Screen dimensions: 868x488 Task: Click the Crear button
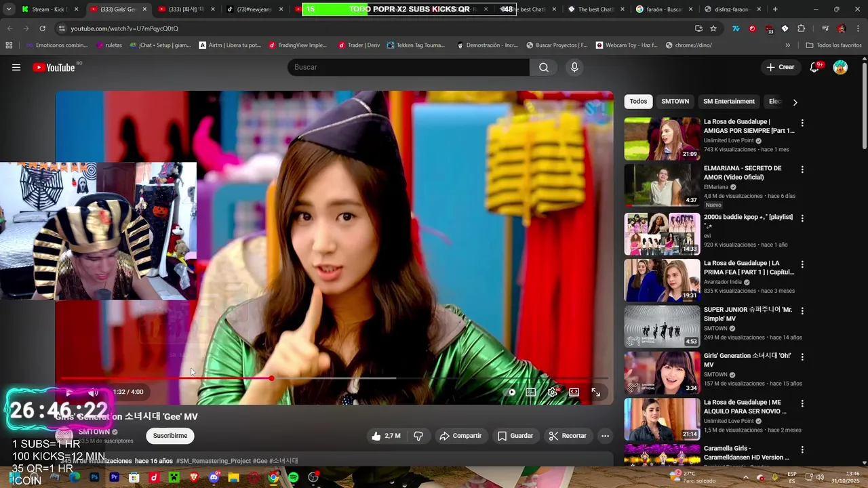781,67
